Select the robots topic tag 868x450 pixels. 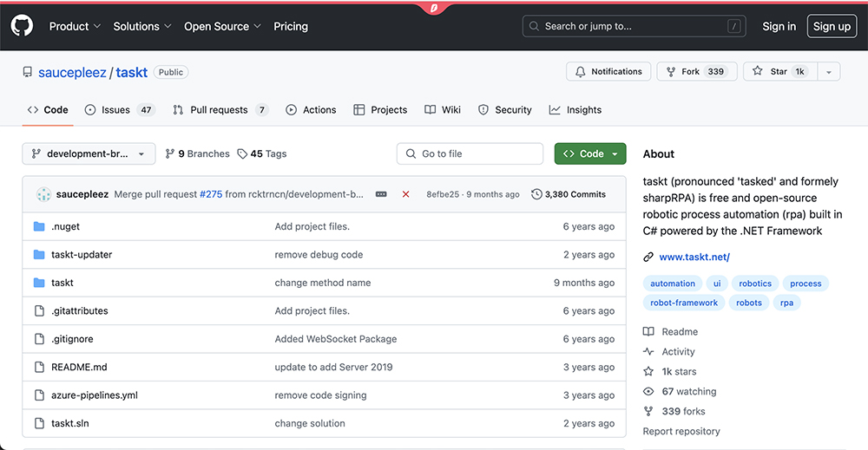click(749, 303)
